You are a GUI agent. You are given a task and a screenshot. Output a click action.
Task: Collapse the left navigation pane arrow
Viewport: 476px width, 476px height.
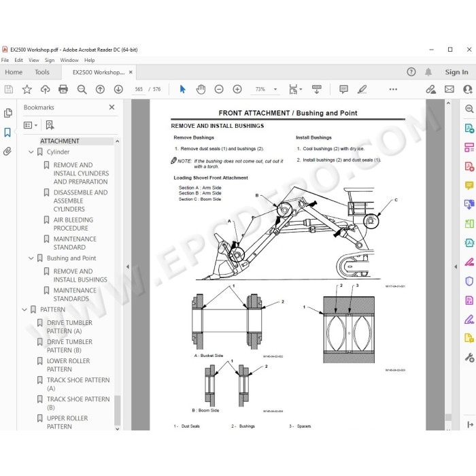point(128,267)
